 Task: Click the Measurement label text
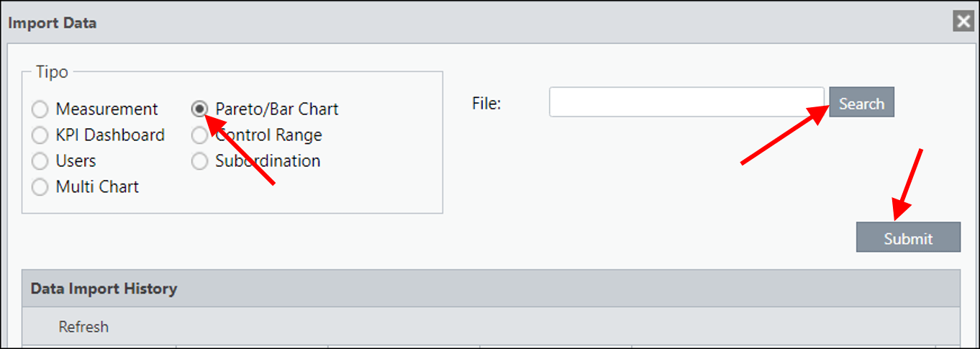pos(107,109)
